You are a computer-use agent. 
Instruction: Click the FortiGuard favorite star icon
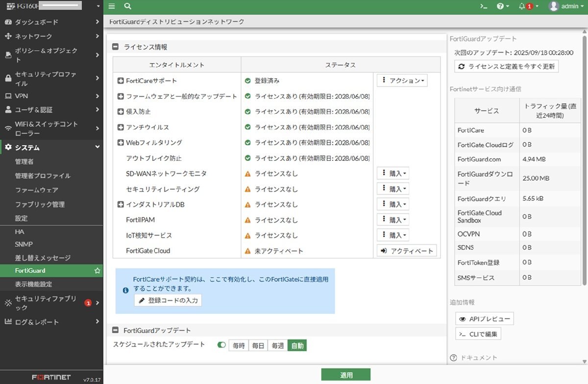tap(97, 271)
